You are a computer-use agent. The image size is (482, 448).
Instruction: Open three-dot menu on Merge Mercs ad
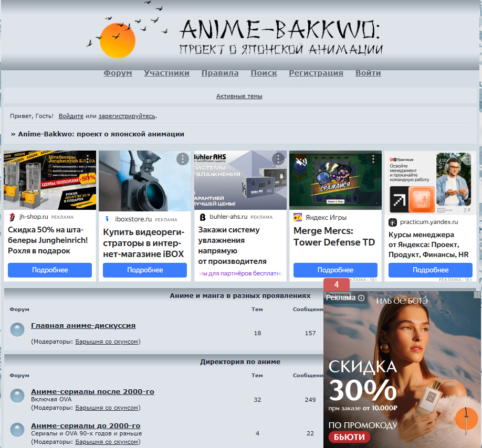373,159
